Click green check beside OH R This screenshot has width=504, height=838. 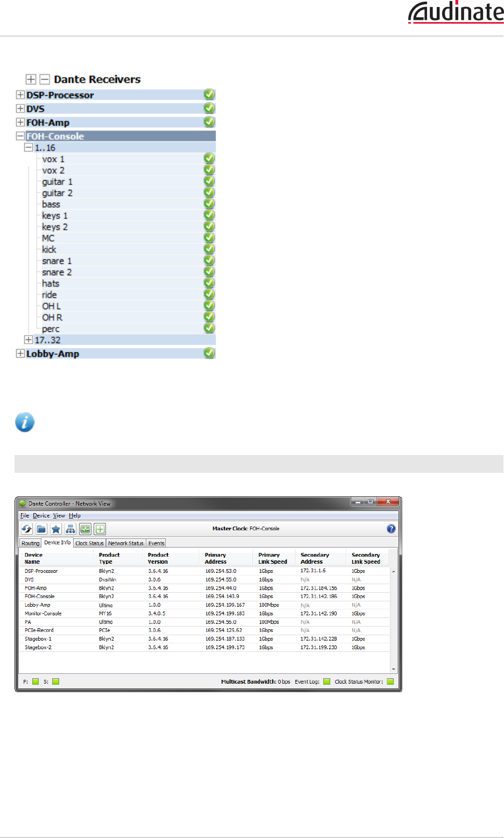click(x=209, y=317)
